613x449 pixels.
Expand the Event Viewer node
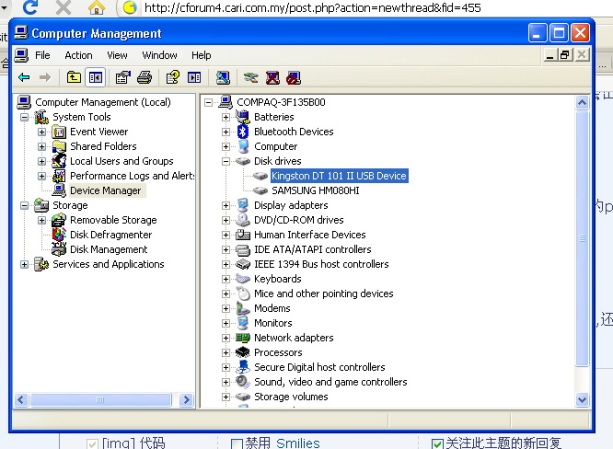tap(41, 132)
